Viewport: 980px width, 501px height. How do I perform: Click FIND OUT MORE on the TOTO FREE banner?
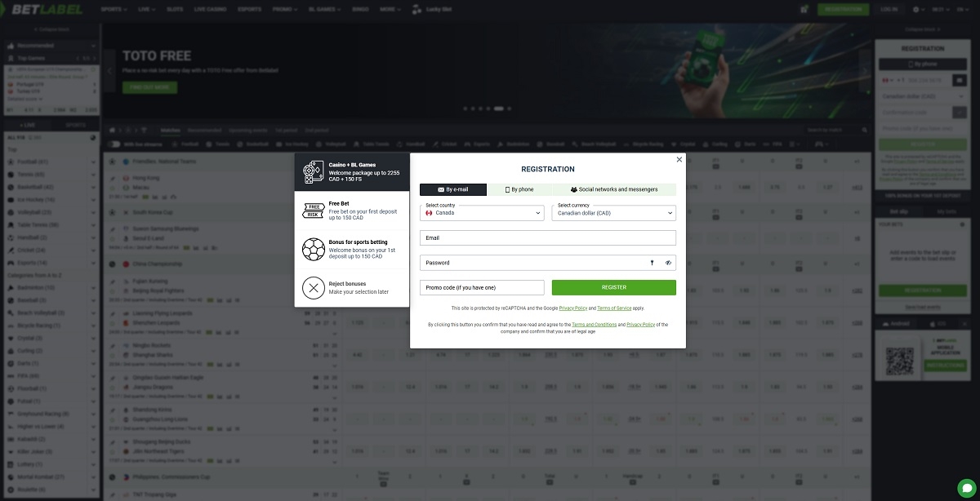[149, 87]
